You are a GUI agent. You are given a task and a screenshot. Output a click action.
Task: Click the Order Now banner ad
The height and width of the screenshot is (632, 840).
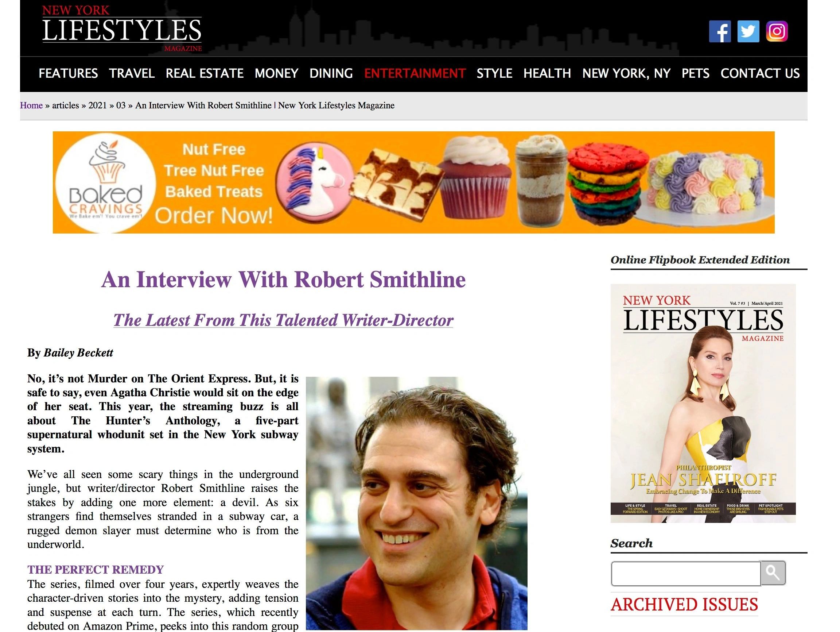click(413, 182)
